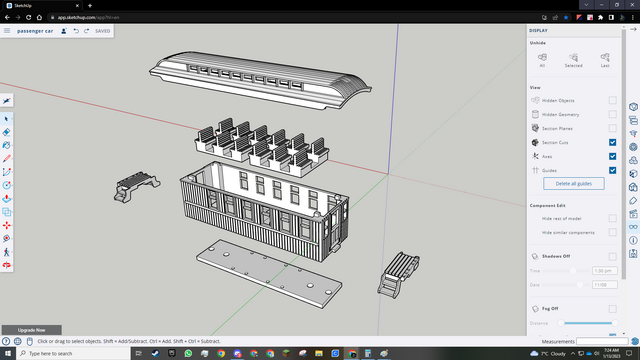Open the Model Info panel icon
640x360 pixels.
(633, 240)
